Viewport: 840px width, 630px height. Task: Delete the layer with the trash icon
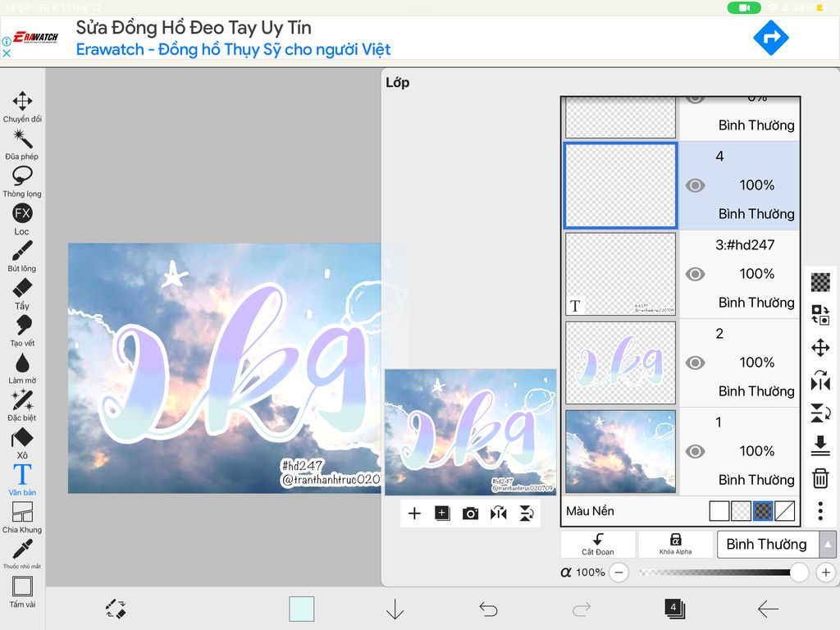[820, 478]
